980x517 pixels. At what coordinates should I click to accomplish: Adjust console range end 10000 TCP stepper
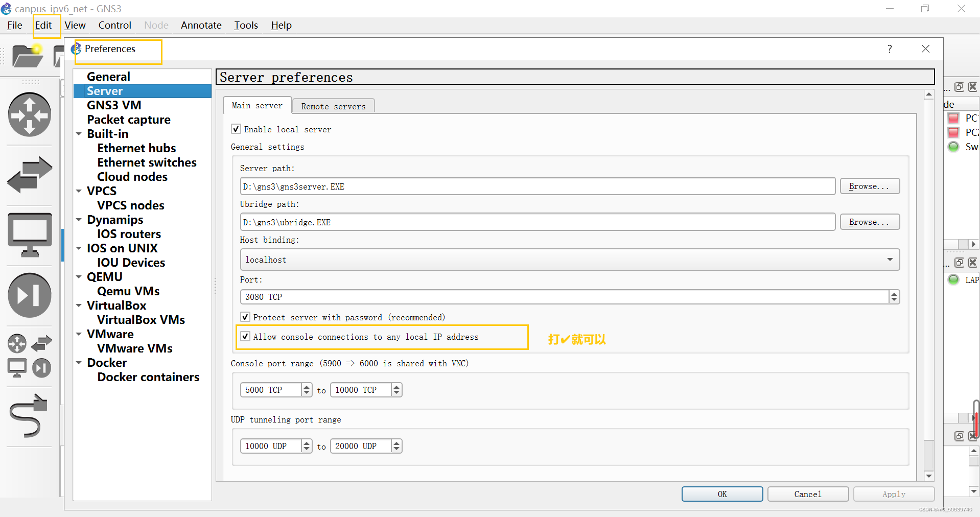coord(396,390)
